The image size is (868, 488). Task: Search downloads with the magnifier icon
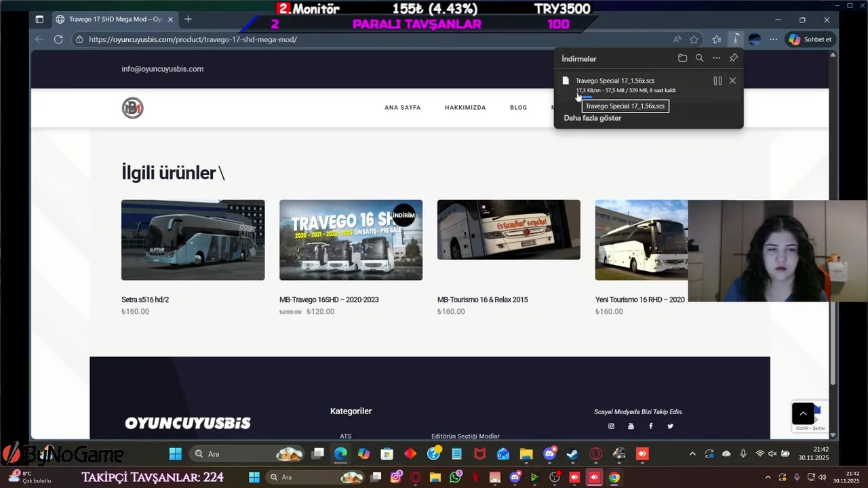[700, 58]
